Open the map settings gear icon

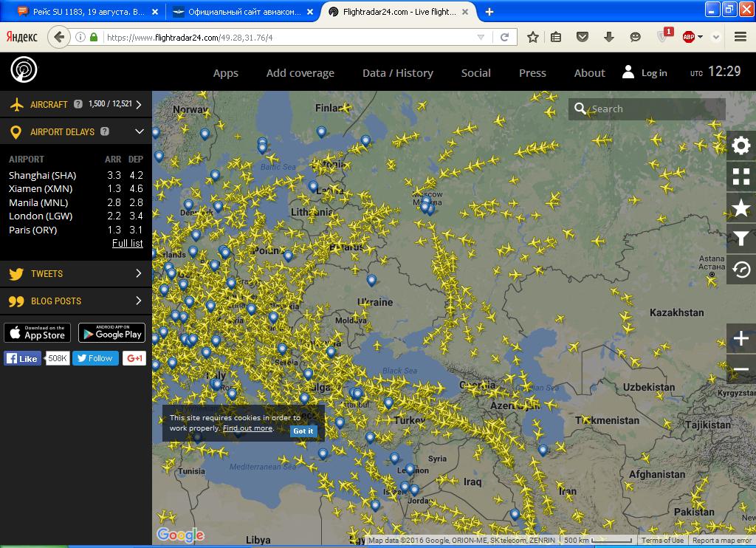[x=741, y=145]
